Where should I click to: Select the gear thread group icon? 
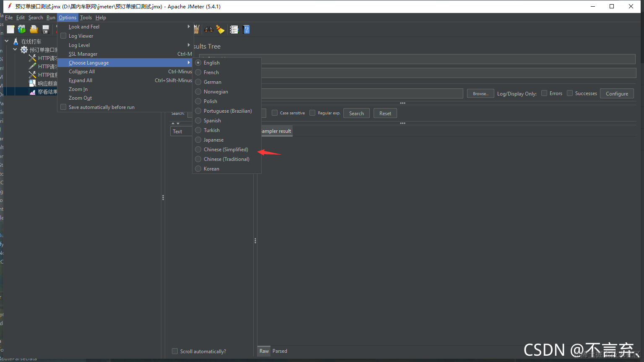point(24,50)
